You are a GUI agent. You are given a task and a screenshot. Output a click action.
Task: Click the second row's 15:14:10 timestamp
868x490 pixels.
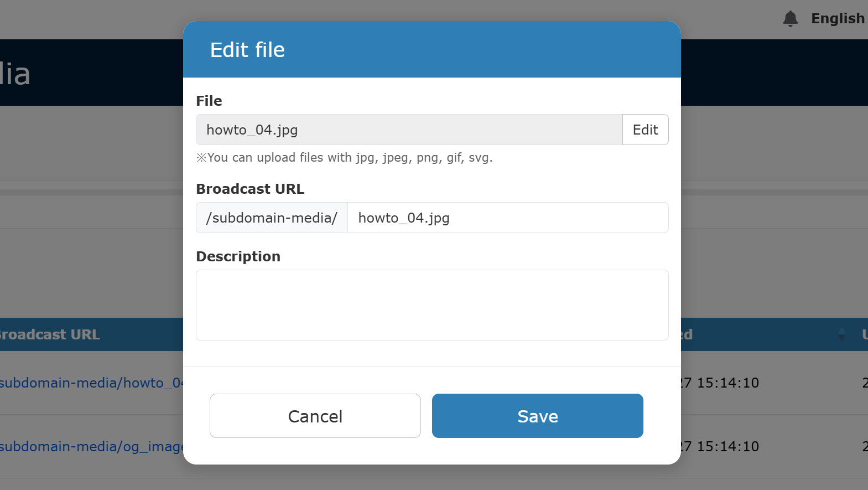pos(720,446)
